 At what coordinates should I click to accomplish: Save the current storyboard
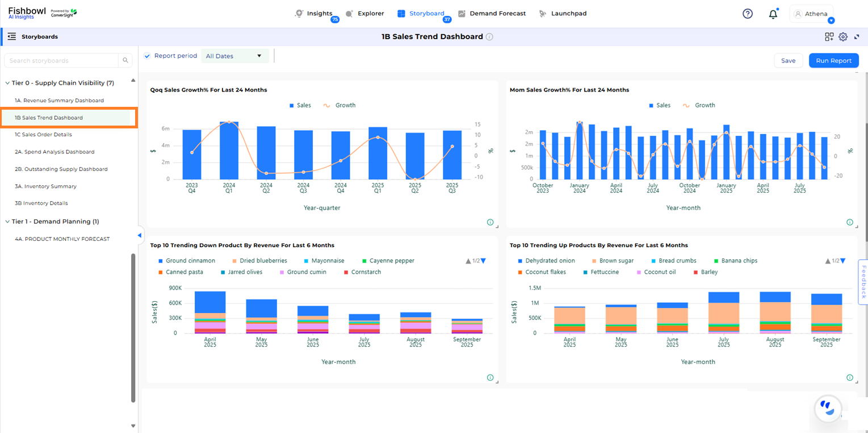788,60
